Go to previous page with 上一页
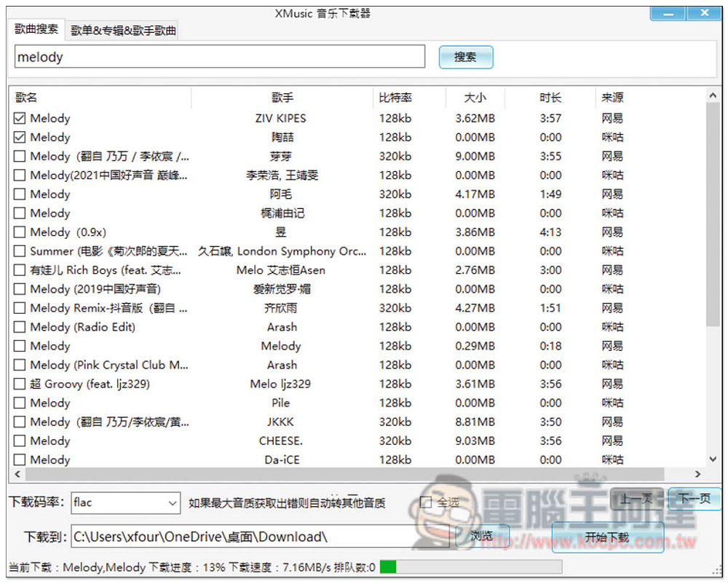Screen dimensions: 728x584 [x=636, y=499]
